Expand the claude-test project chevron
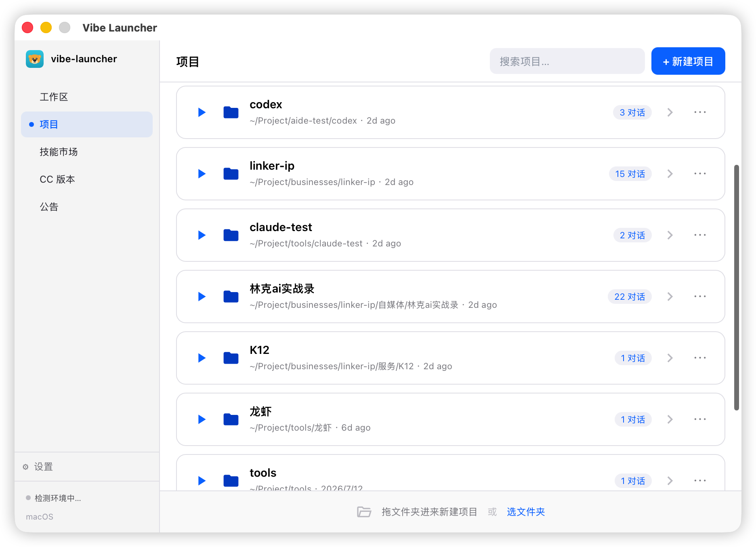756x547 pixels. point(670,235)
